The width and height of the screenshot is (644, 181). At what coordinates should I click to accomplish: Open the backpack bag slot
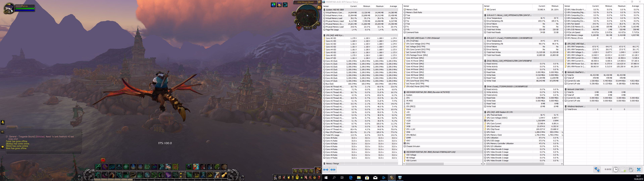318,171
